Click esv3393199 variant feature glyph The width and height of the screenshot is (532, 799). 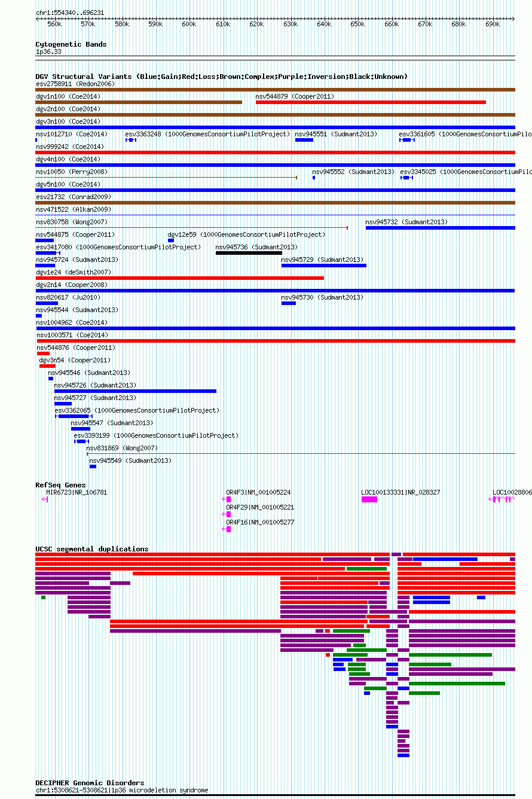click(81, 441)
